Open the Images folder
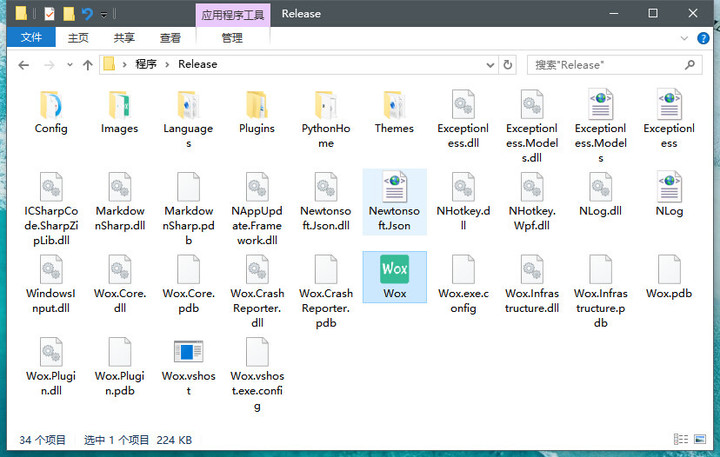Image resolution: width=720 pixels, height=457 pixels. point(119,113)
